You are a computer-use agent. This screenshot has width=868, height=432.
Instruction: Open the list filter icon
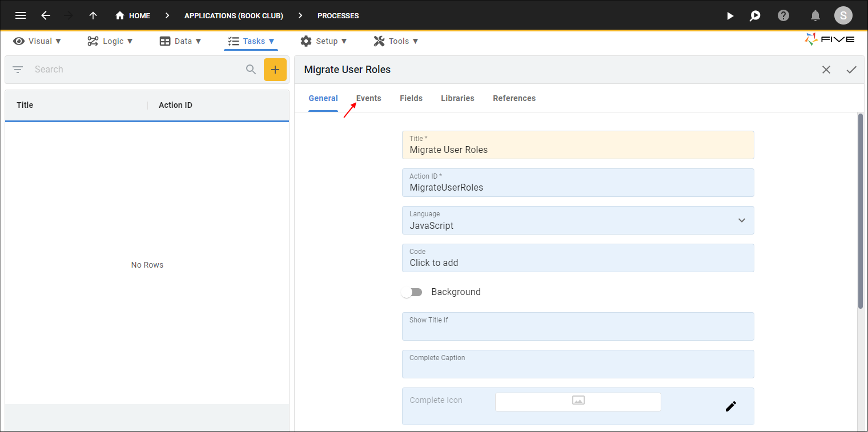(18, 70)
